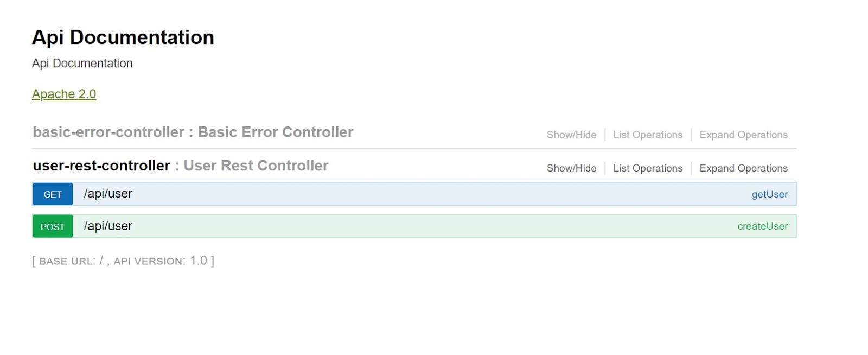Click the Basic Error Controller description text
This screenshot has height=355, width=868.
pyautogui.click(x=275, y=132)
